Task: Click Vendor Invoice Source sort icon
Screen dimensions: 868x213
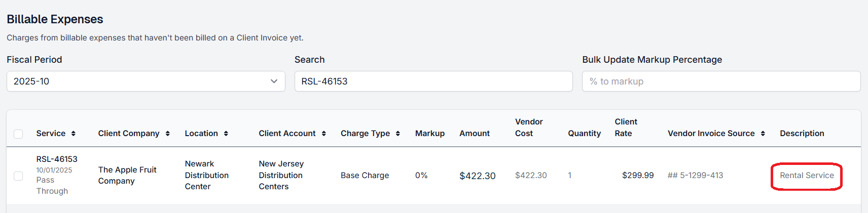Action: 763,134
